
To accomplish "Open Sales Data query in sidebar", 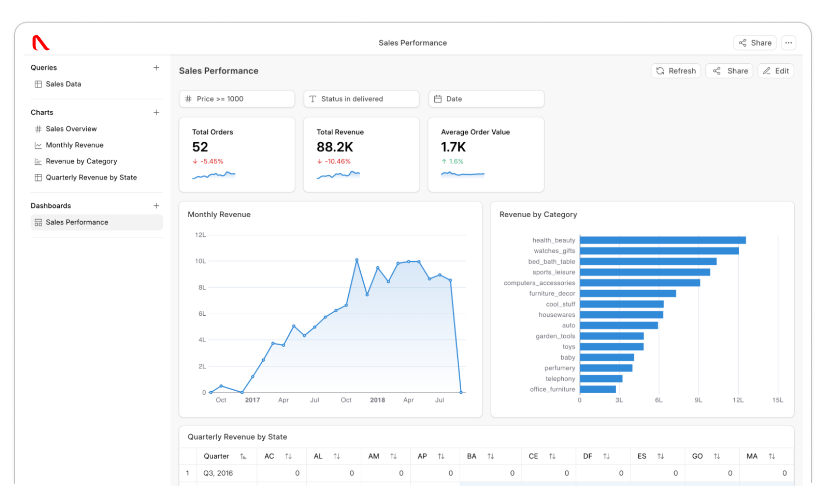I will point(63,84).
